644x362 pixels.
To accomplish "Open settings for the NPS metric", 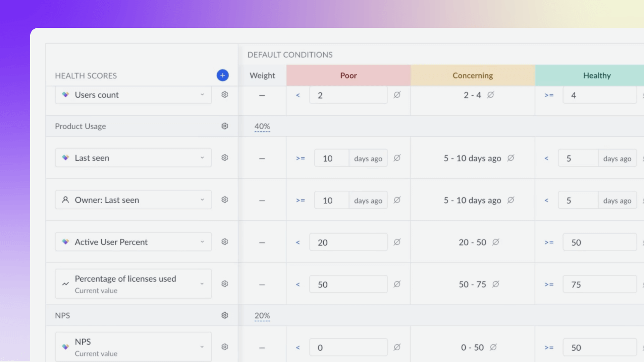I will (x=224, y=347).
